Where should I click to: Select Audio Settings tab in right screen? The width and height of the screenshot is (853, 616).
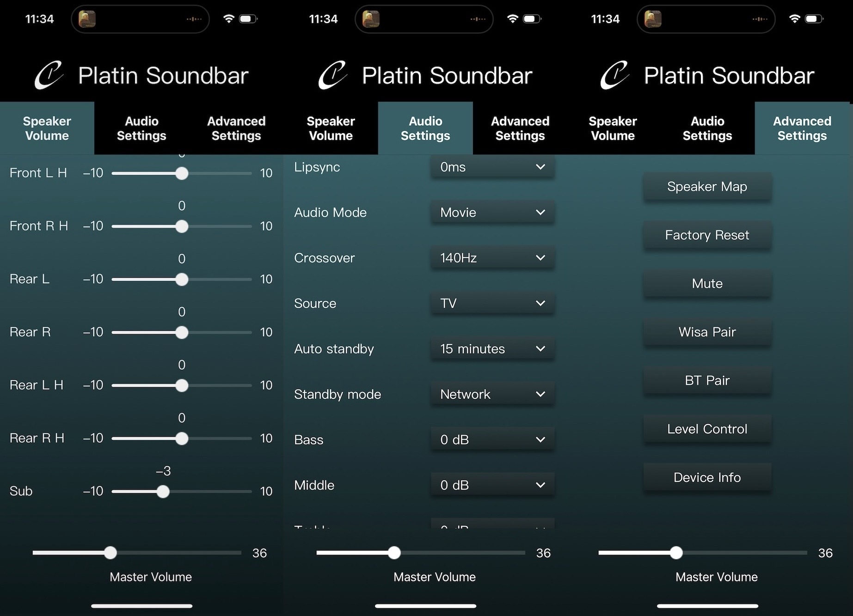click(707, 128)
